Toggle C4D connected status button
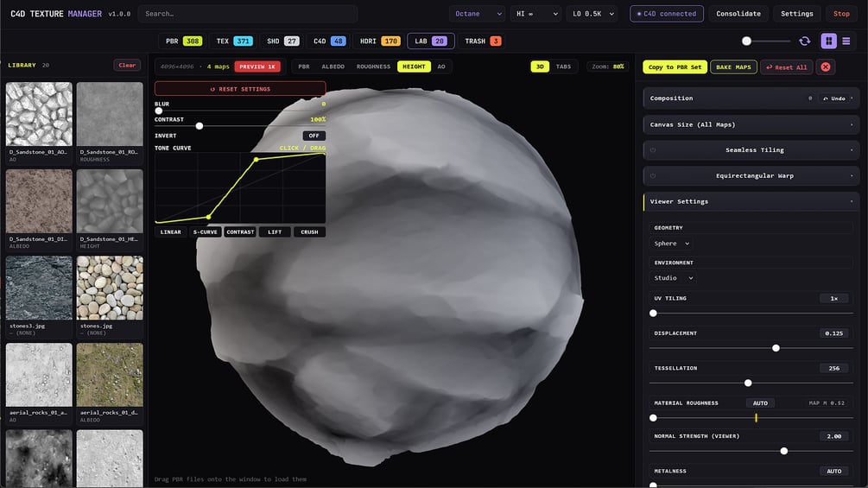The image size is (868, 488). [x=667, y=14]
